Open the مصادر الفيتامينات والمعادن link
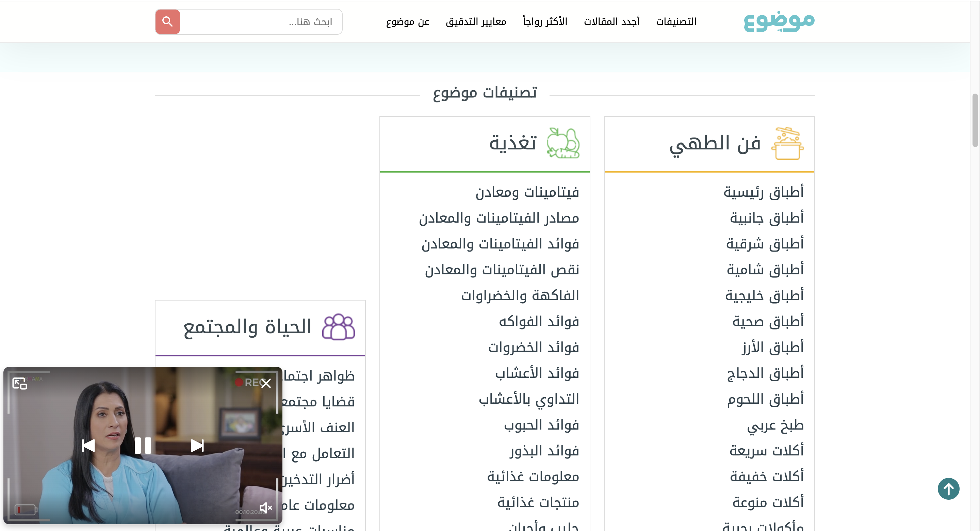Viewport: 980px width, 531px height. (499, 218)
